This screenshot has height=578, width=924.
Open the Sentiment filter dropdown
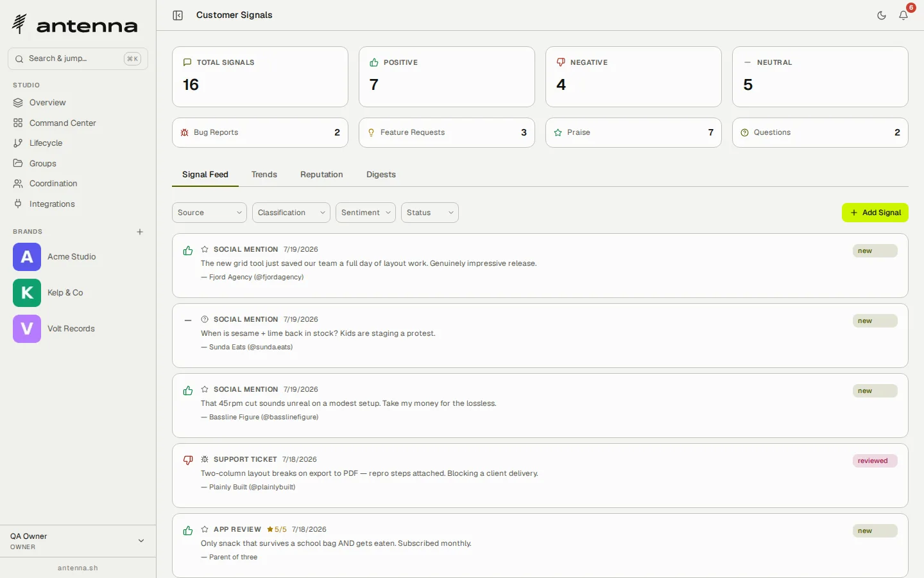[x=366, y=213]
